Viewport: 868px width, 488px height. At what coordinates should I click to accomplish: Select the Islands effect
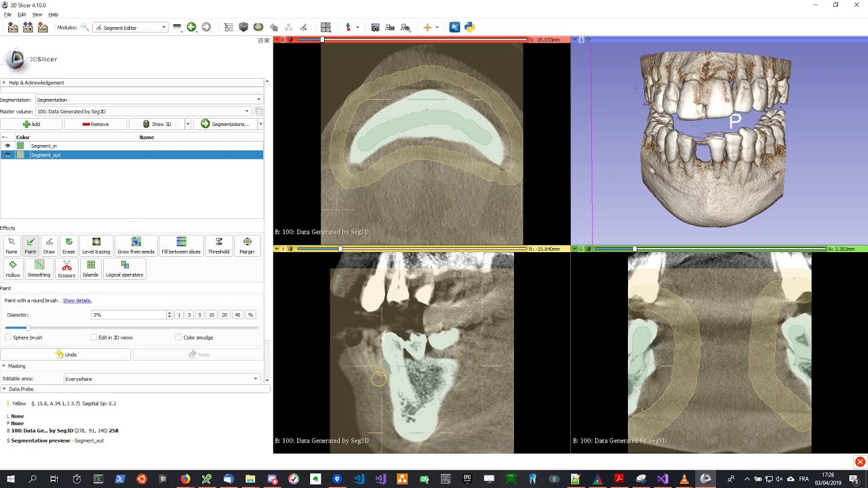tap(90, 269)
